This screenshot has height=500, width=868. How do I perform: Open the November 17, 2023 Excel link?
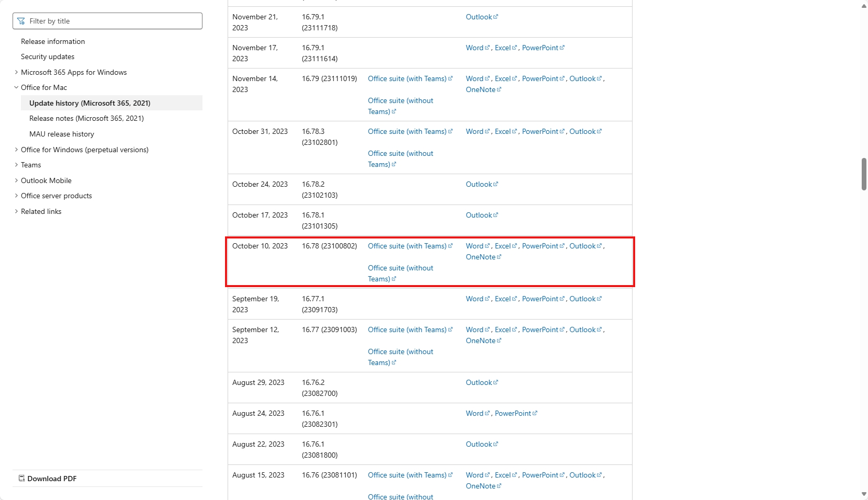pos(505,48)
